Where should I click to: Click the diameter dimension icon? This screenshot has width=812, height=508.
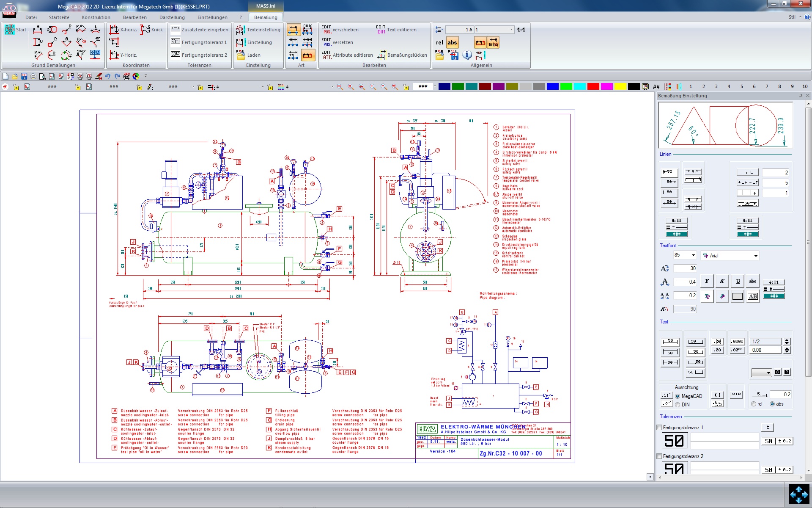(x=52, y=29)
